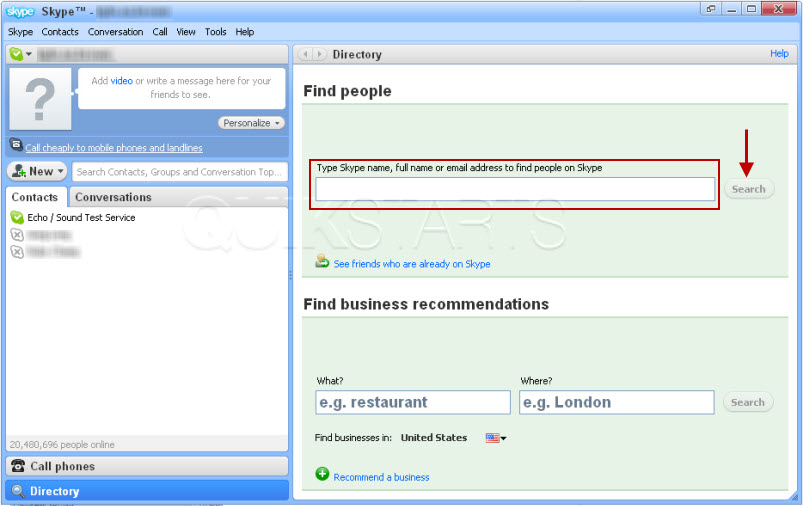Open the Help menu in menu bar
This screenshot has width=804, height=506.
click(245, 32)
